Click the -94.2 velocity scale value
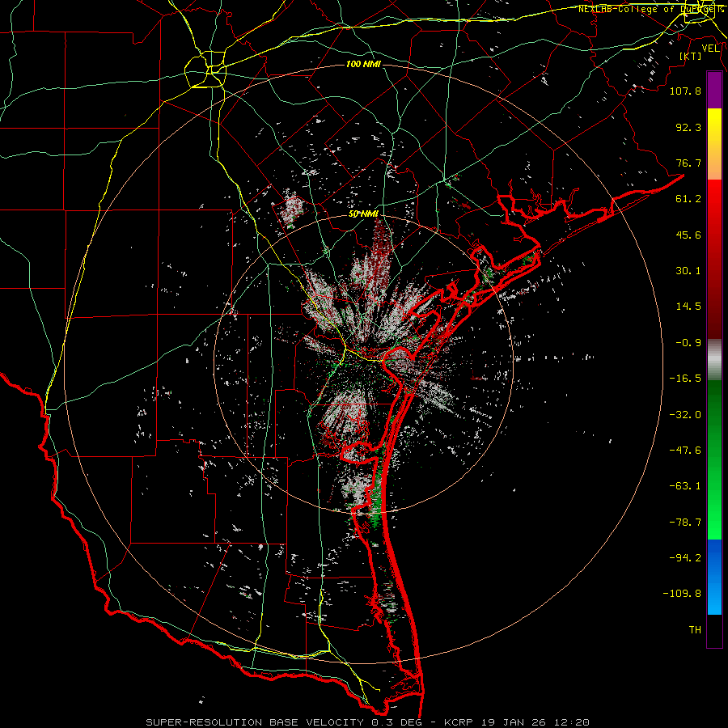The height and width of the screenshot is (728, 728). [x=685, y=558]
